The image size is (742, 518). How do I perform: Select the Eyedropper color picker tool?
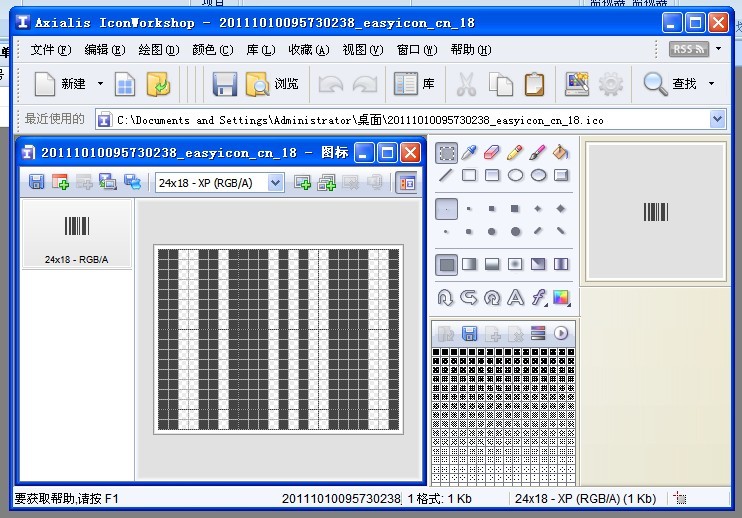point(469,153)
